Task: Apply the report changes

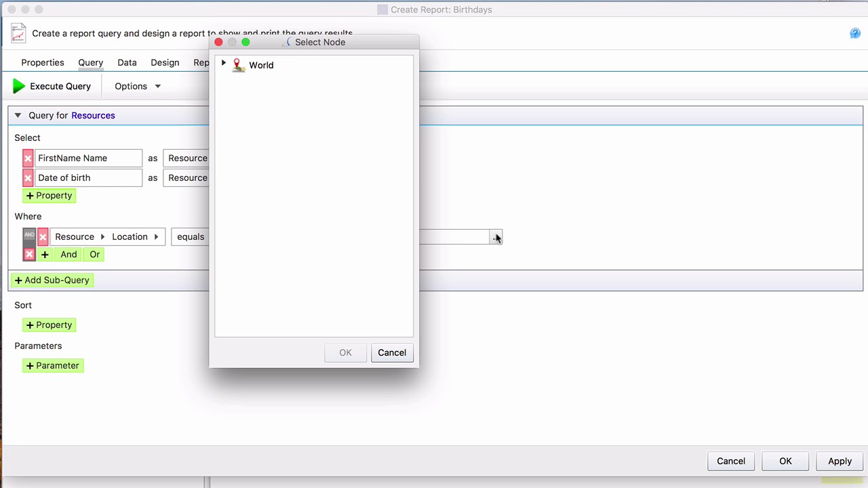Action: tap(840, 461)
